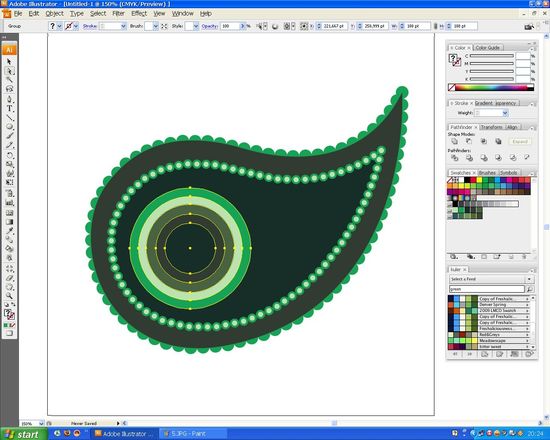The width and height of the screenshot is (550, 440).
Task: Click the CMYK color spectrum bar
Action: pos(491,87)
